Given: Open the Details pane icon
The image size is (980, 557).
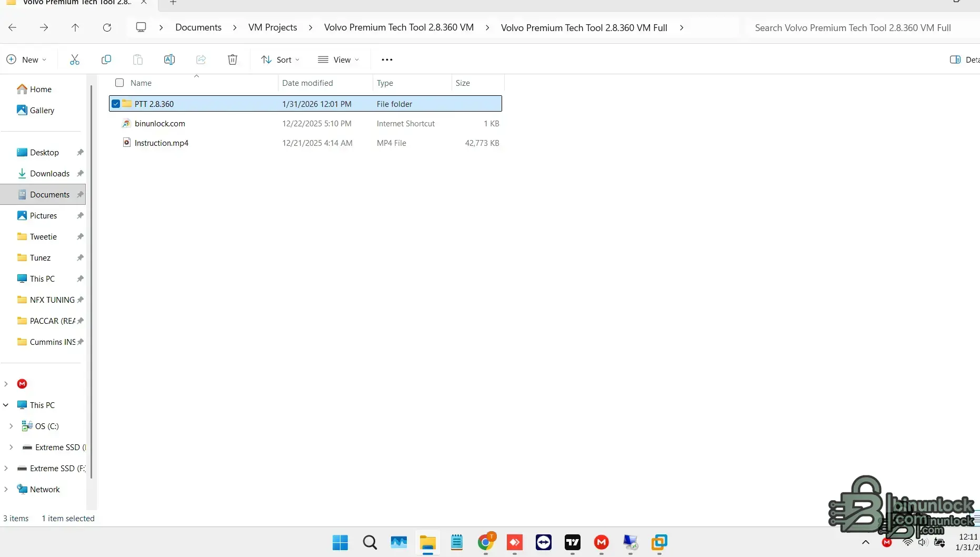Looking at the screenshot, I should (956, 59).
